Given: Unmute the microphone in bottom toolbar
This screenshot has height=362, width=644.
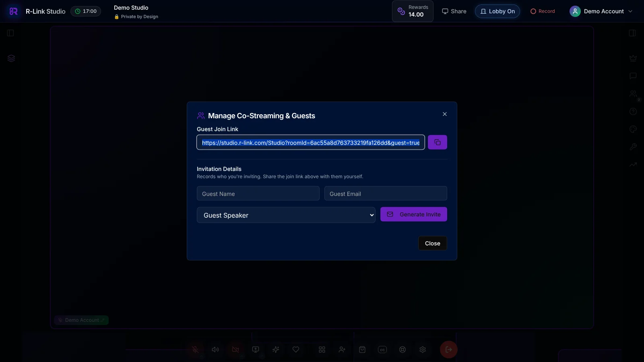Looking at the screenshot, I should 195,350.
